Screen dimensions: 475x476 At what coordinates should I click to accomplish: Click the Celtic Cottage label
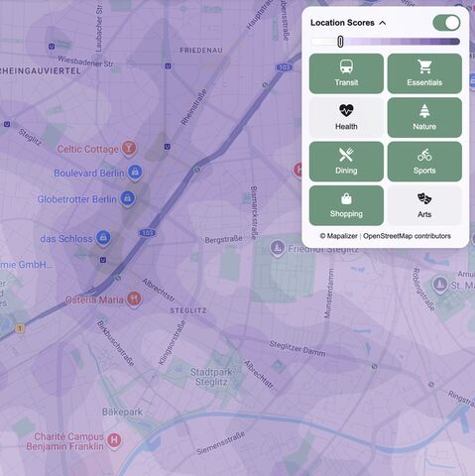point(87,149)
